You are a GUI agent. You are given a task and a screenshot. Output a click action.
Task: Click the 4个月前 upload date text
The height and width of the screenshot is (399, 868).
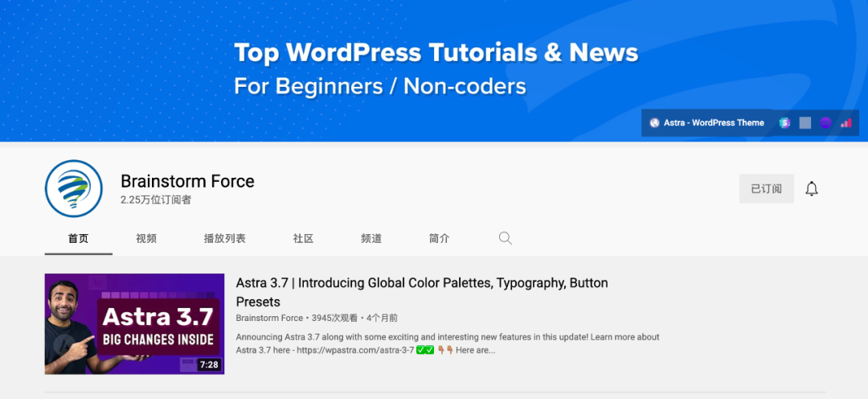pos(382,318)
